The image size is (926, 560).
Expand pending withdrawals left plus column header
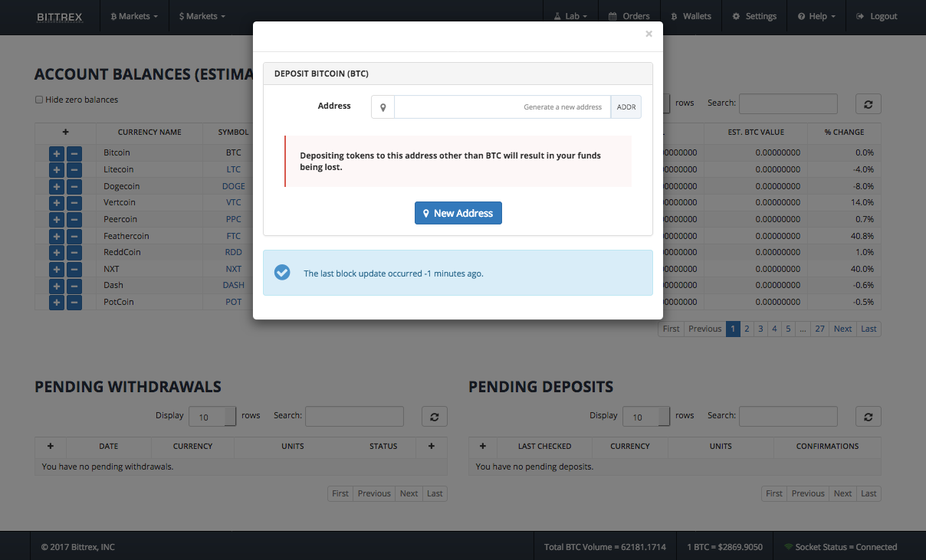point(51,447)
